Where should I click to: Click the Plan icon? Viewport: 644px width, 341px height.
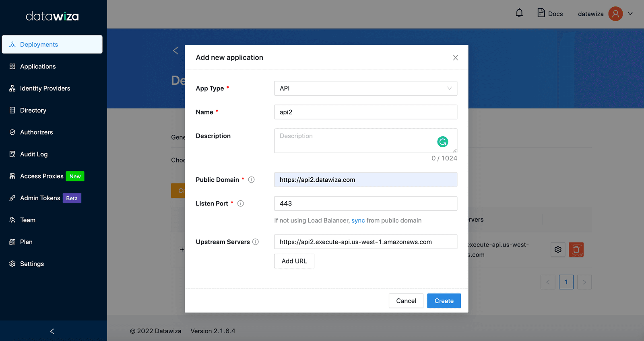coord(12,242)
